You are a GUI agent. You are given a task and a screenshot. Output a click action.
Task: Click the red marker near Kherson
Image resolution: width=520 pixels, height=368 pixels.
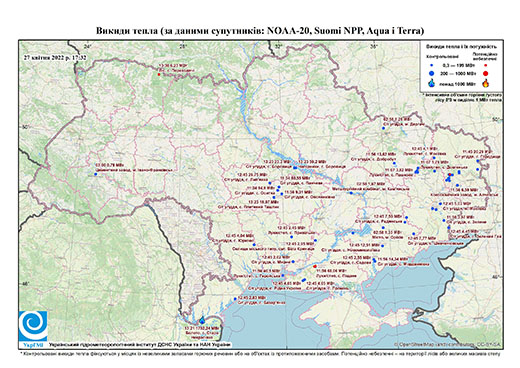(315, 266)
